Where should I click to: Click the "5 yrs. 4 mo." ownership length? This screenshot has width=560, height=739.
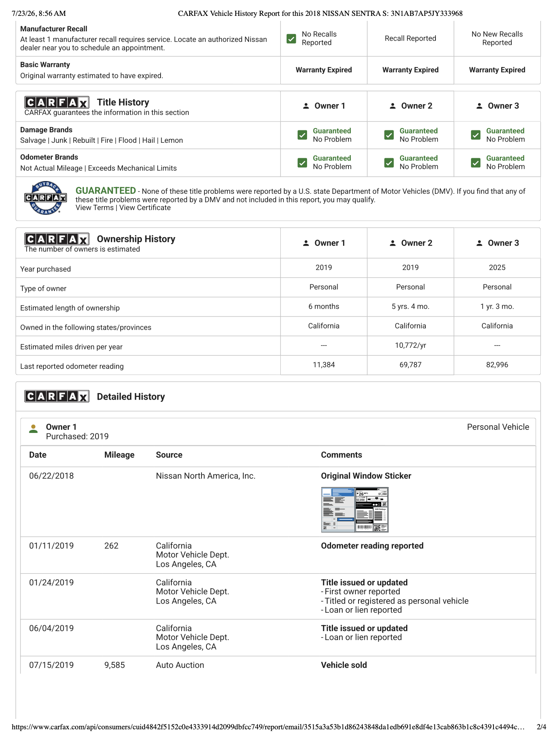click(410, 306)
